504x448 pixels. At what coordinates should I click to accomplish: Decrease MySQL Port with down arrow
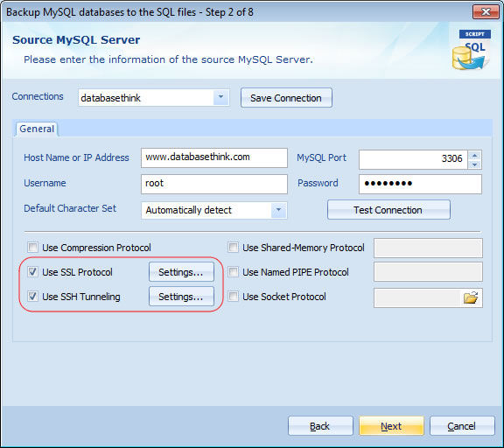(475, 164)
